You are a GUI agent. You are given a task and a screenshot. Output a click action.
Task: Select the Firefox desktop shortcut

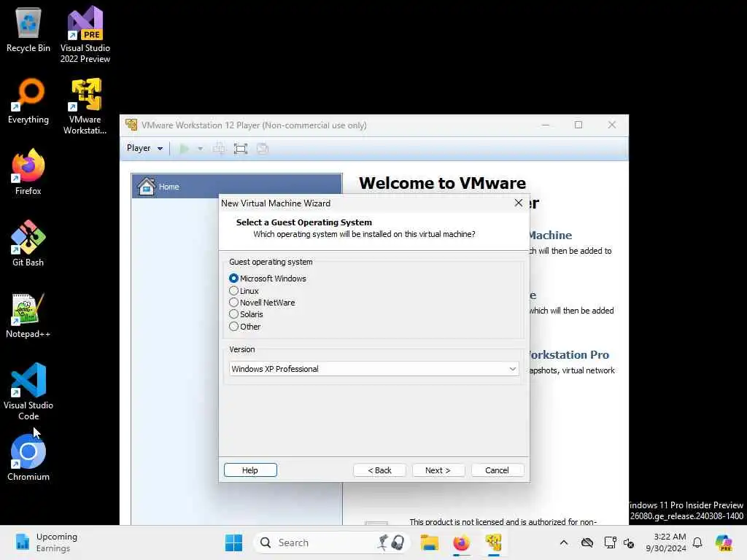[28, 172]
